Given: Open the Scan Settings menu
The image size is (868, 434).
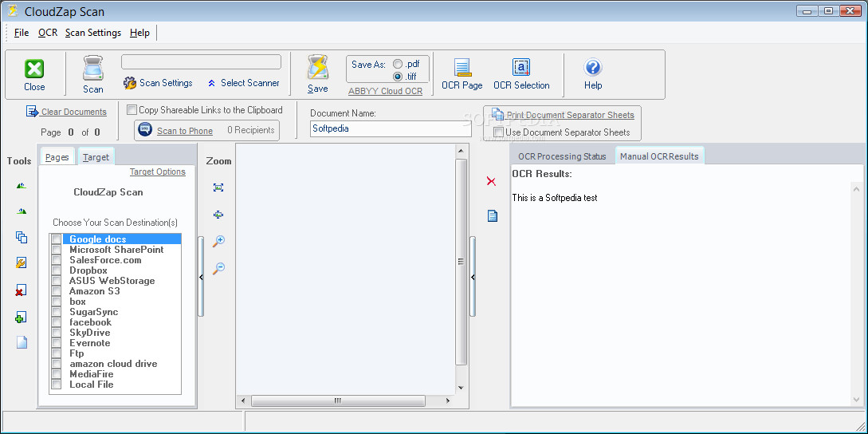Looking at the screenshot, I should [93, 33].
